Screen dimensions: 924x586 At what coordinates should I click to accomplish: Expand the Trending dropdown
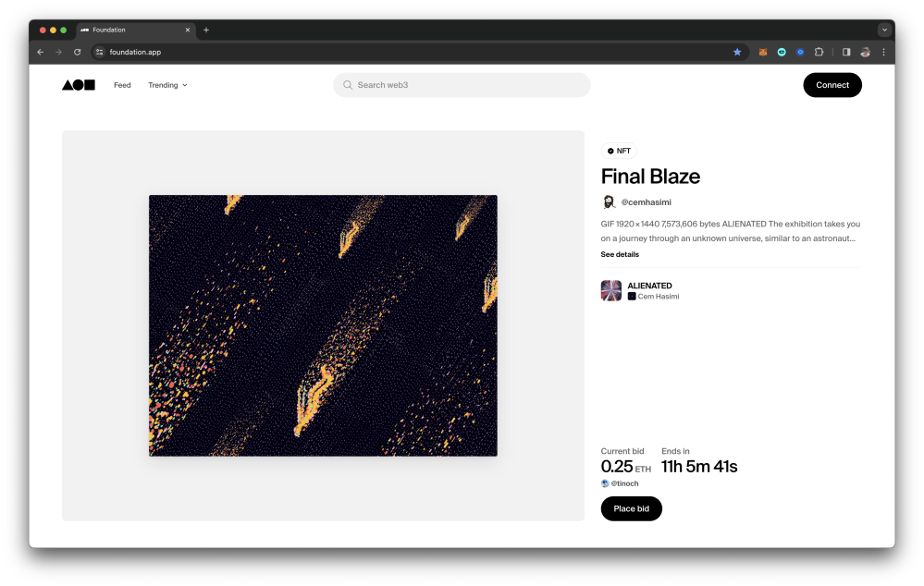167,85
